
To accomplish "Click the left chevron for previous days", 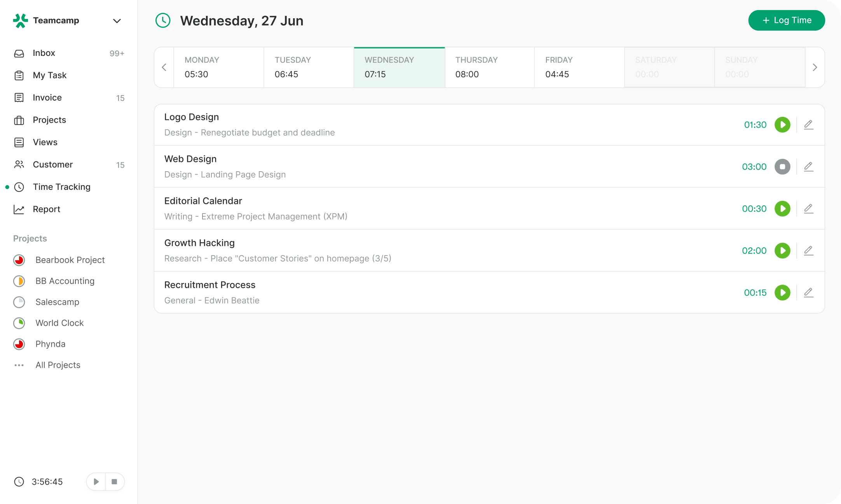I will tap(164, 67).
